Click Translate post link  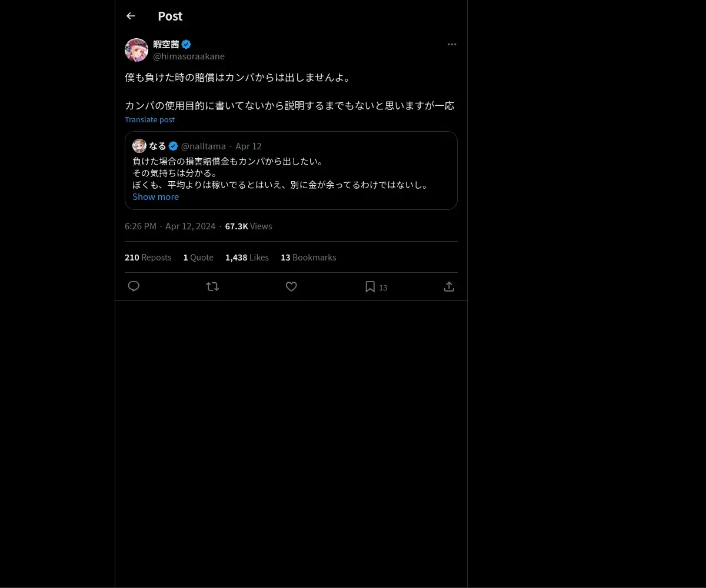(149, 119)
